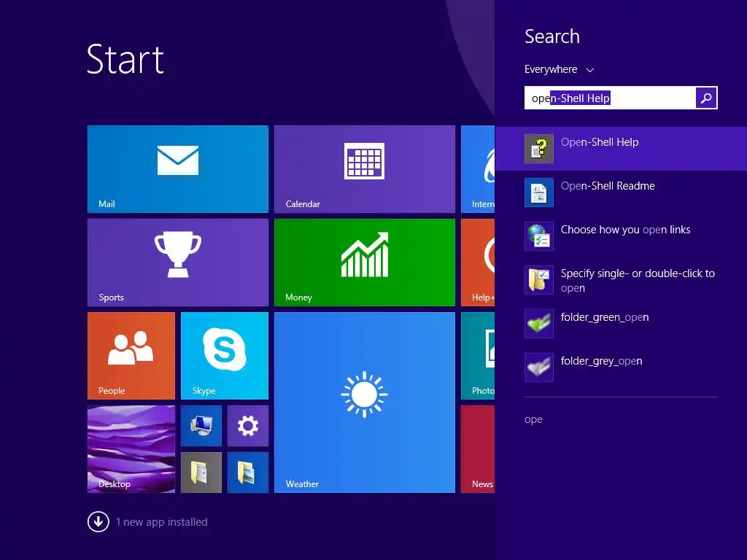Viewport: 747px width, 560px height.
Task: Click the folder_grey_open file icon
Action: pos(539,367)
